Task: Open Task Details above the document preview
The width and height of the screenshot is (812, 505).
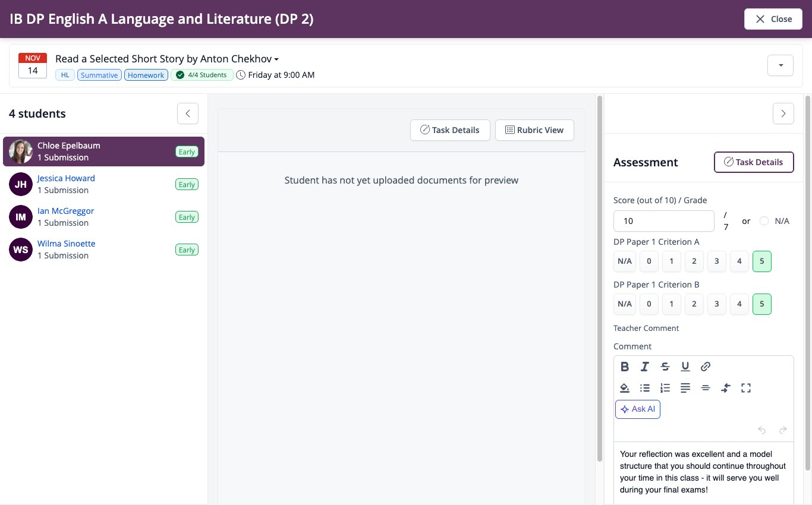Action: click(x=450, y=130)
